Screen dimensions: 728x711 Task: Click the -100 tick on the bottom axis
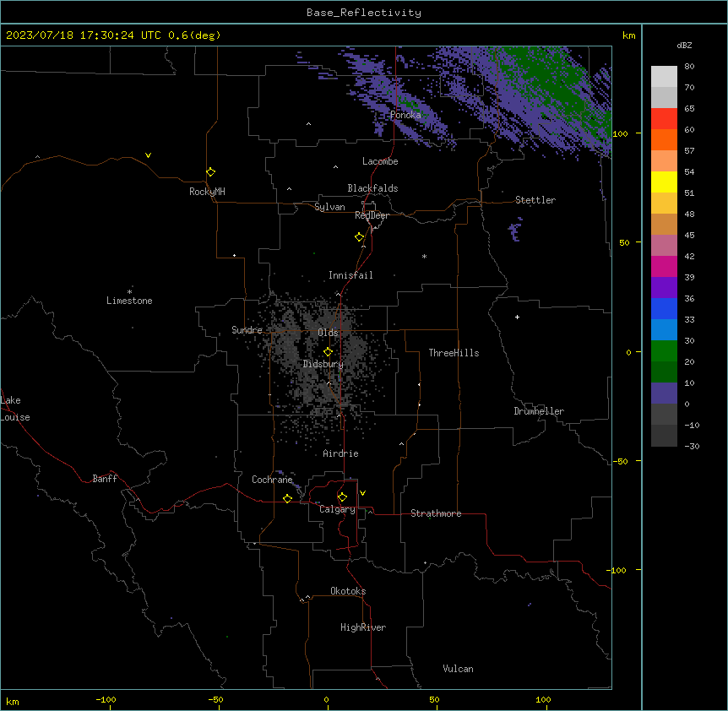pos(106,699)
